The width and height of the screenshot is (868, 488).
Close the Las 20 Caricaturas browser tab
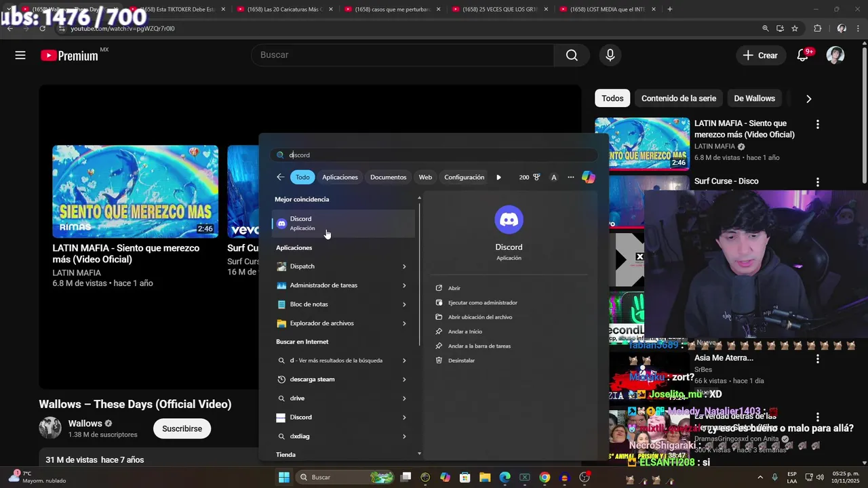click(x=331, y=9)
